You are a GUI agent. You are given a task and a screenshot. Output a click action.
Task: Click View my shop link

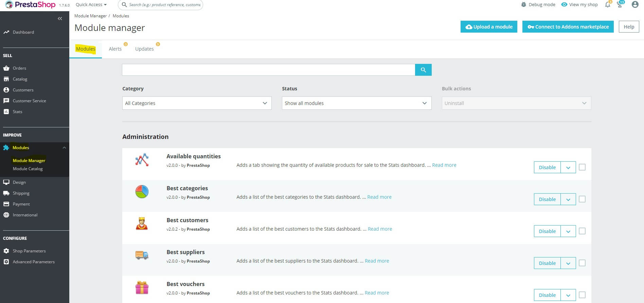click(579, 5)
